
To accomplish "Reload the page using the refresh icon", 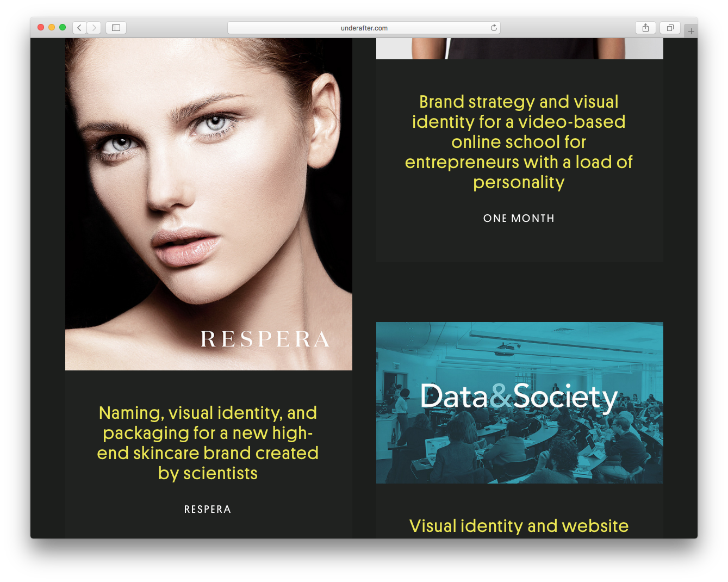I will 494,28.
